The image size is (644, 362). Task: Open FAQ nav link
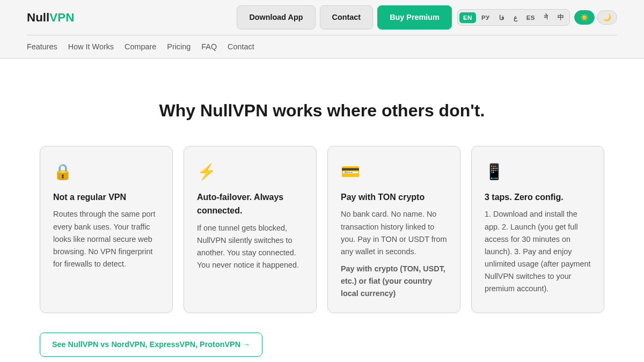[x=209, y=47]
